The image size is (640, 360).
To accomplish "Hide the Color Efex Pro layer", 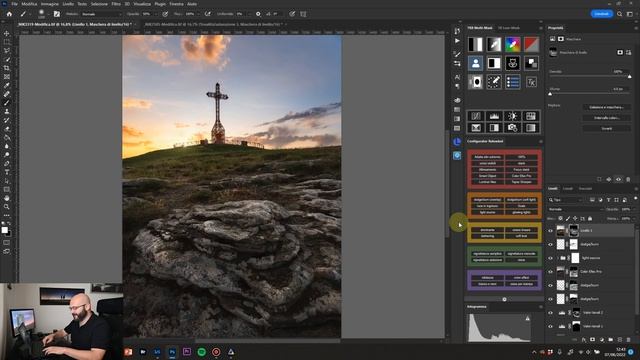I will [x=550, y=272].
